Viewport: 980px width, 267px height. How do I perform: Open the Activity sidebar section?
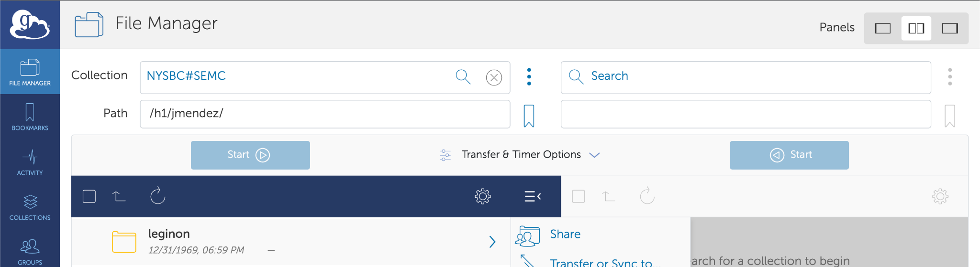point(30,162)
